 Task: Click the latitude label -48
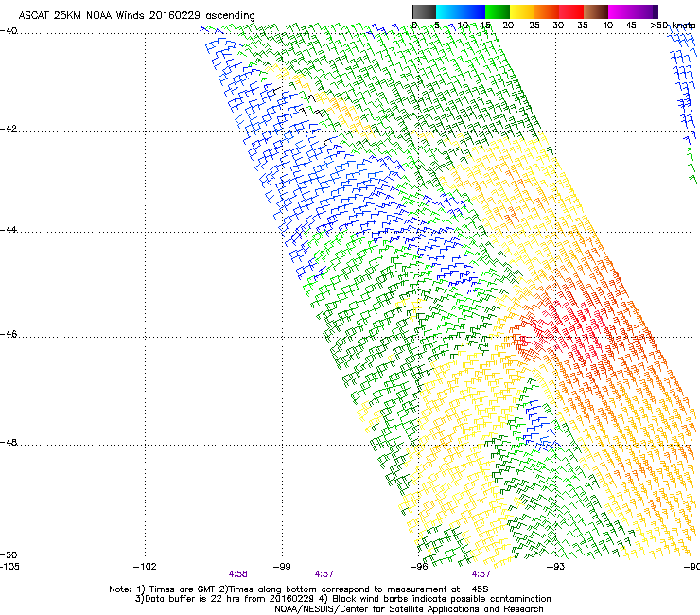[x=9, y=442]
